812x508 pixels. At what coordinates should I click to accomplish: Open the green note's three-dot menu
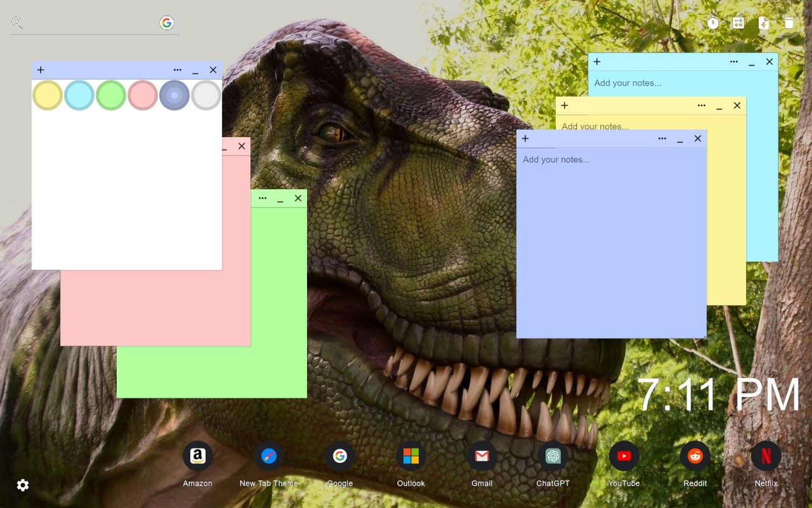coord(263,198)
